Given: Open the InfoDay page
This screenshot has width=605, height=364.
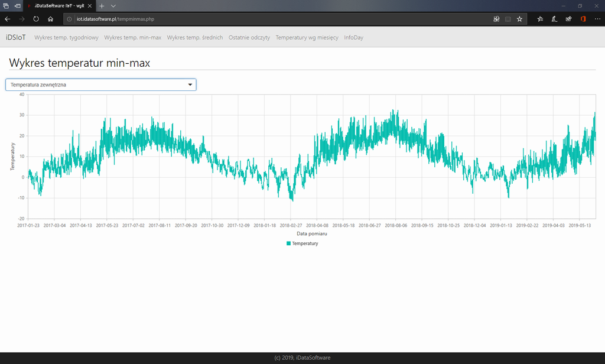Looking at the screenshot, I should pyautogui.click(x=353, y=37).
